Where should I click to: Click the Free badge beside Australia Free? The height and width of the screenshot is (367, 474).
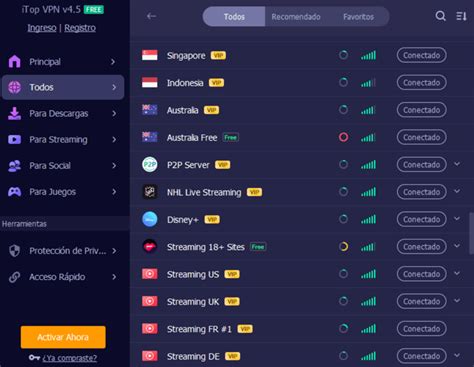click(x=231, y=137)
